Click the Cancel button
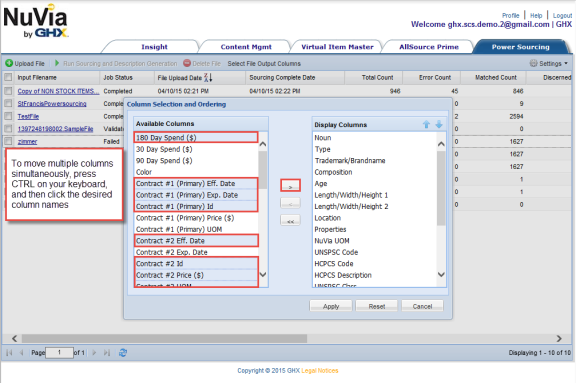This screenshot has height=383, width=576. pyautogui.click(x=422, y=306)
